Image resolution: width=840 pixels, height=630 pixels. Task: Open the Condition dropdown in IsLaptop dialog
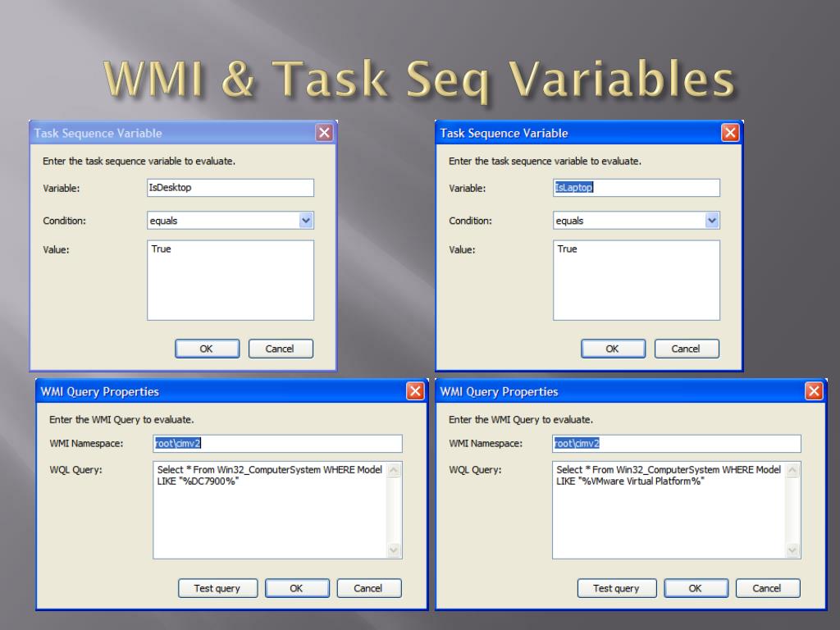(x=712, y=220)
